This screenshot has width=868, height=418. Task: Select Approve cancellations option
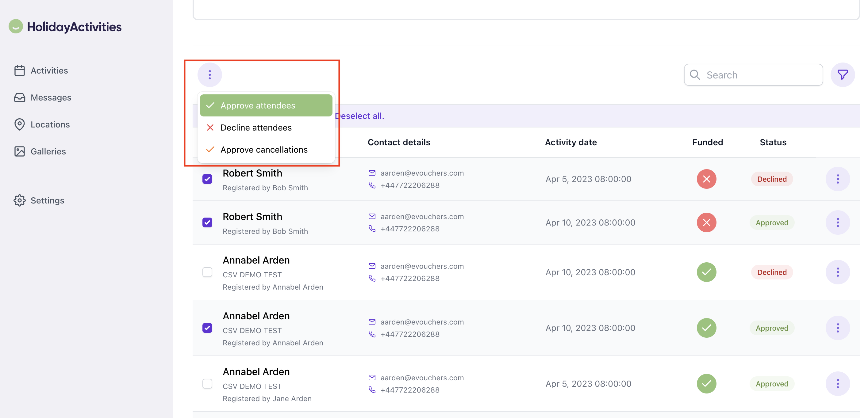click(x=264, y=150)
